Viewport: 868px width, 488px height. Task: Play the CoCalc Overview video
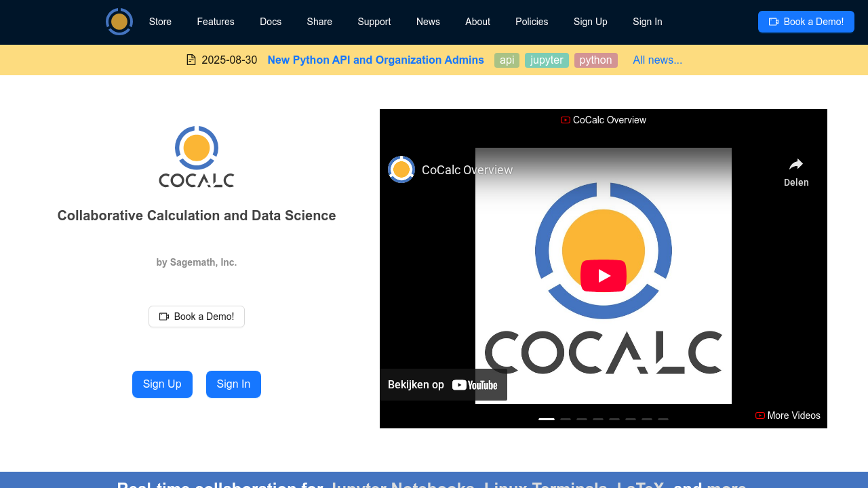pos(603,275)
